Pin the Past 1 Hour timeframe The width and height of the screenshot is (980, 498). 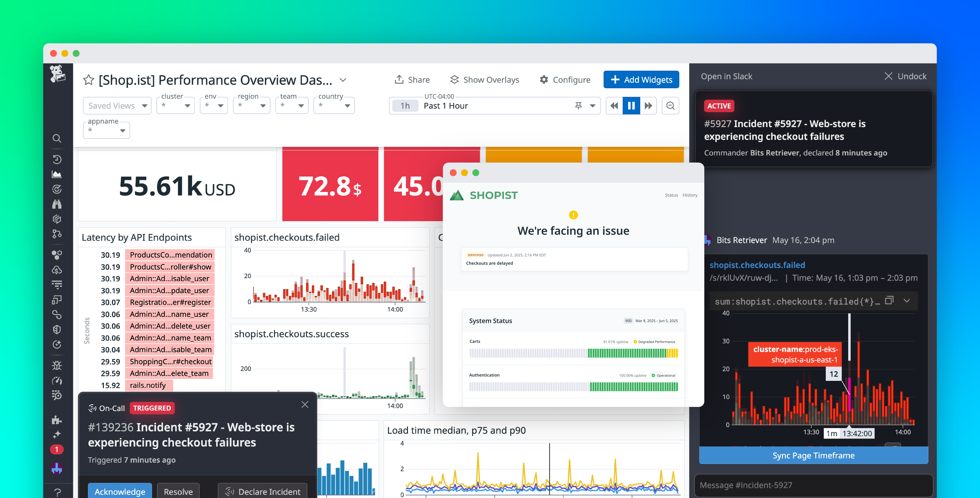[578, 106]
